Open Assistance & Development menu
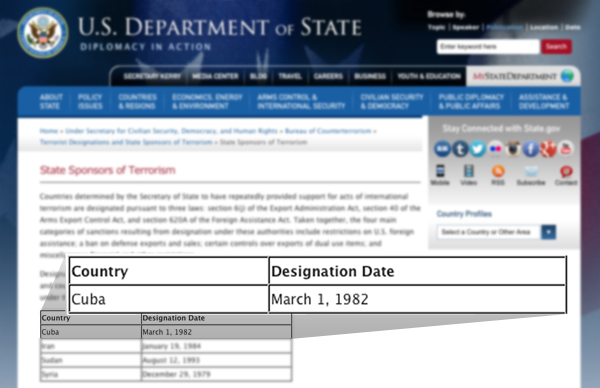Image resolution: width=600 pixels, height=388 pixels. click(x=544, y=101)
